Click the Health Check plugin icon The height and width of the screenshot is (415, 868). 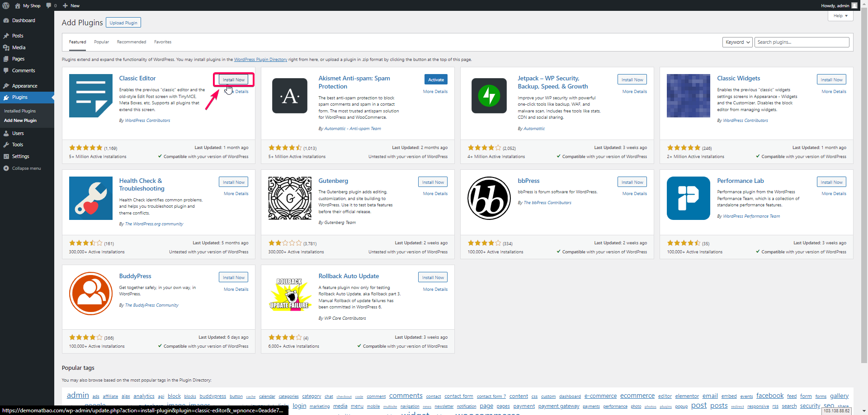point(91,198)
